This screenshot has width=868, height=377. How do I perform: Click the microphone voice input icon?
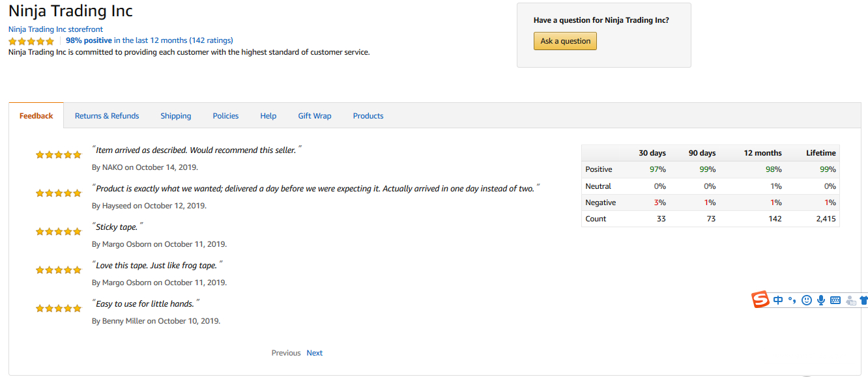click(x=821, y=300)
